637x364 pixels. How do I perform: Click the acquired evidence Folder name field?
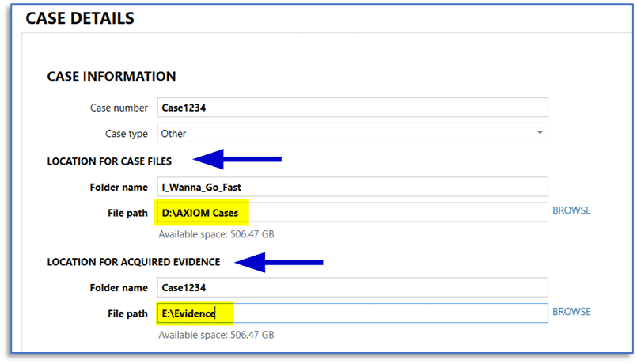(x=353, y=287)
